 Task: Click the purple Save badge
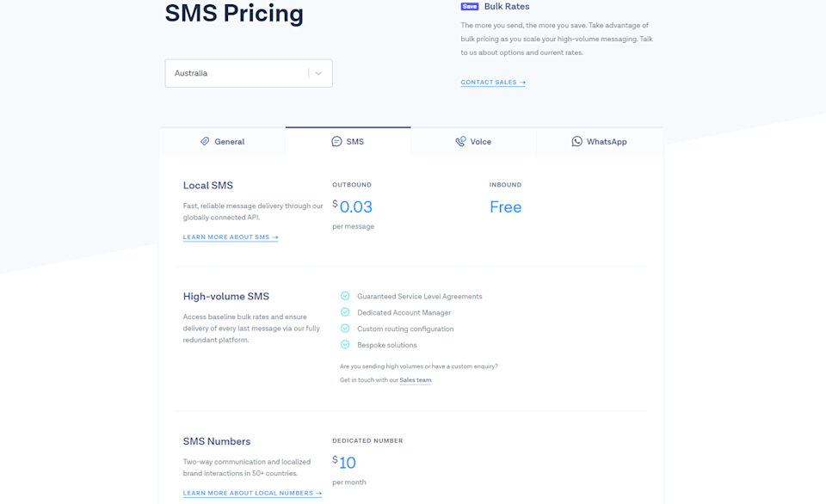coord(470,7)
